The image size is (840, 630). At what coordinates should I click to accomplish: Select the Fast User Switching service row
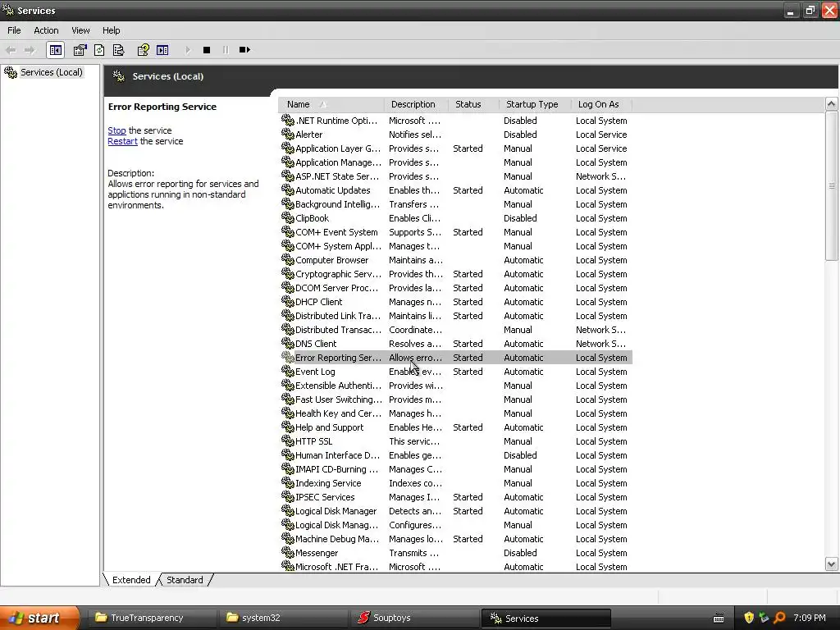click(x=456, y=399)
